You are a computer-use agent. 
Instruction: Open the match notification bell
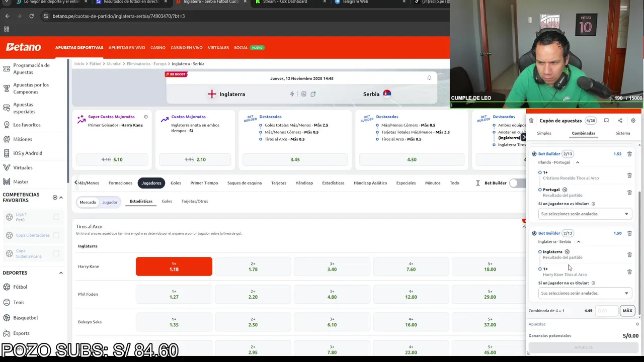point(429,78)
